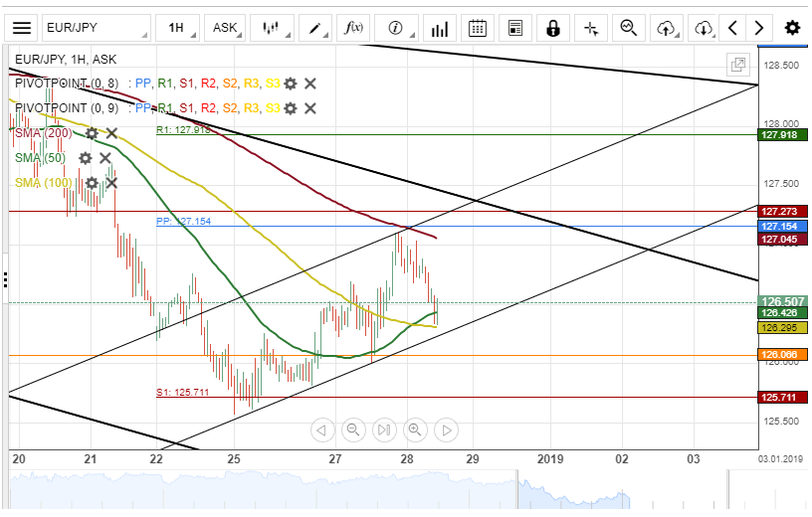This screenshot has width=812, height=517.
Task: Click the green 126.426 SMA price tag
Action: point(782,312)
